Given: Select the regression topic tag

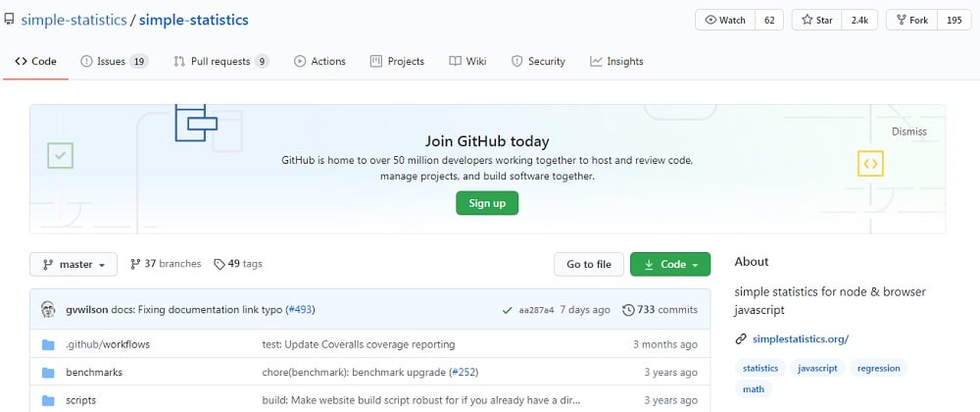Looking at the screenshot, I should point(878,368).
